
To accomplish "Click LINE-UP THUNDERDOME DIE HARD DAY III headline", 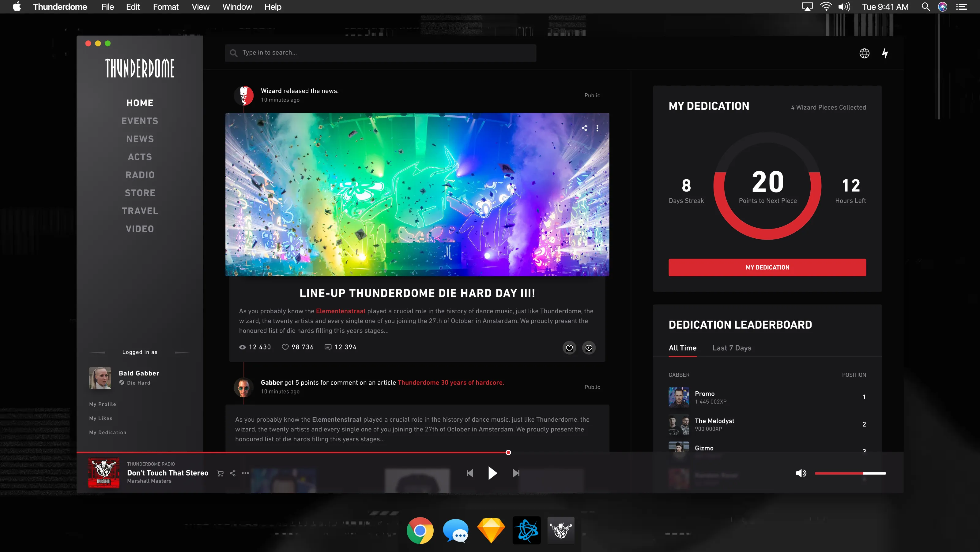I will pos(417,293).
